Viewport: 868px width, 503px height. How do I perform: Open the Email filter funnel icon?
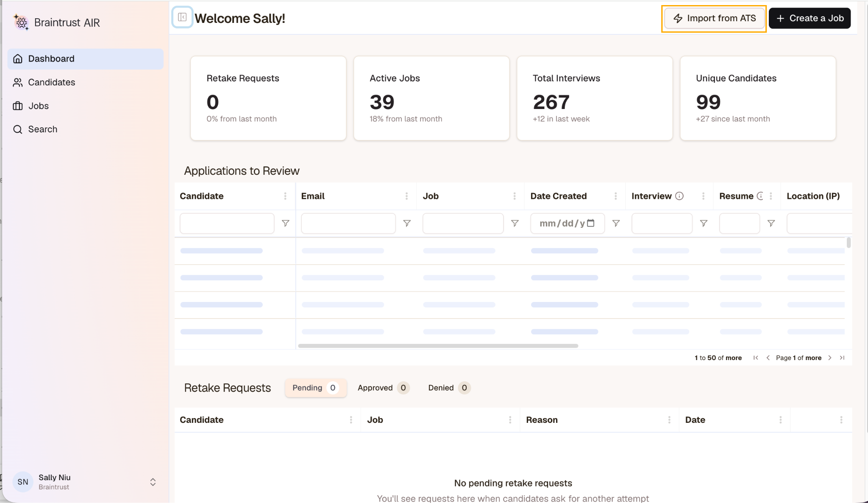(x=407, y=223)
